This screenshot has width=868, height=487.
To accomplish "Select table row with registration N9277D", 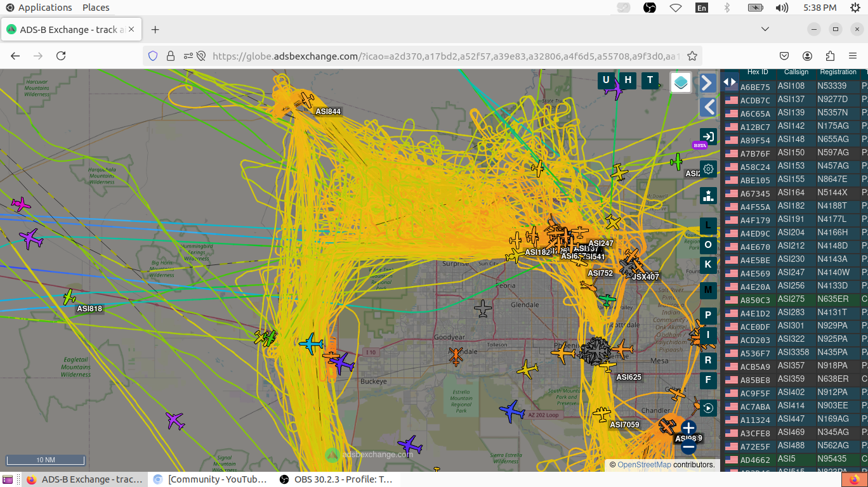I will pyautogui.click(x=794, y=100).
